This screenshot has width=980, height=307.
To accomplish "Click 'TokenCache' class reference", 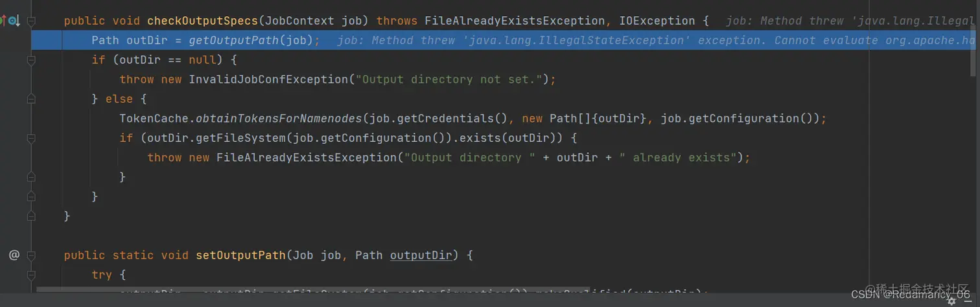I will (x=154, y=119).
